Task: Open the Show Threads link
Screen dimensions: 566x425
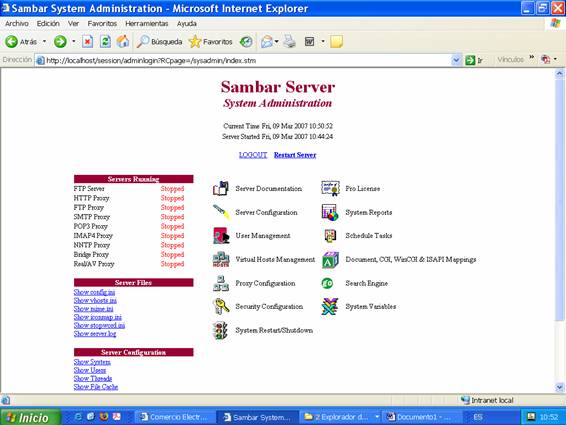Action: click(93, 378)
